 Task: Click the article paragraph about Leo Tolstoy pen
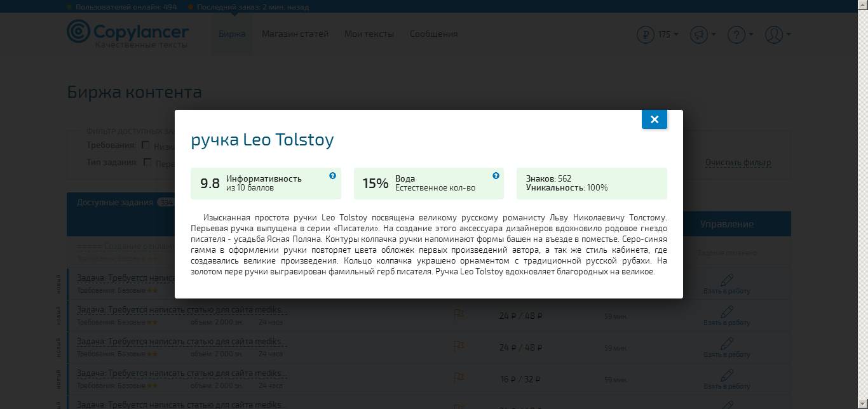429,245
